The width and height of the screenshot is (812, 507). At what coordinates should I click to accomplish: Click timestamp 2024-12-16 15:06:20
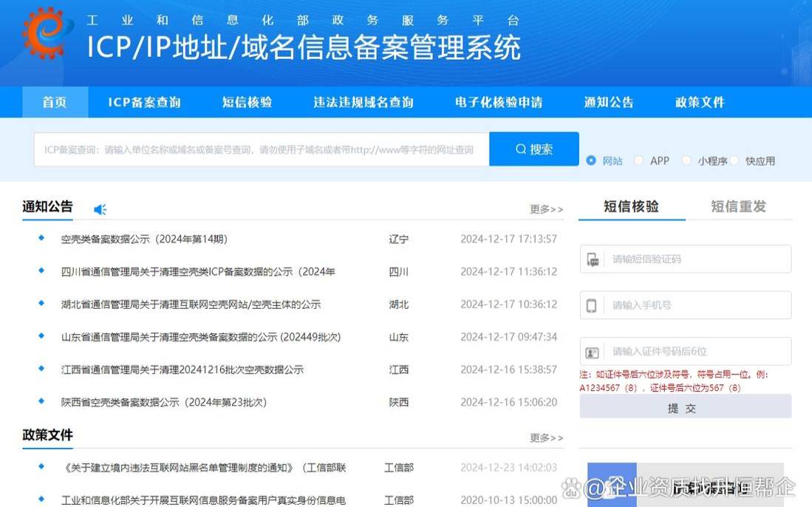[508, 402]
